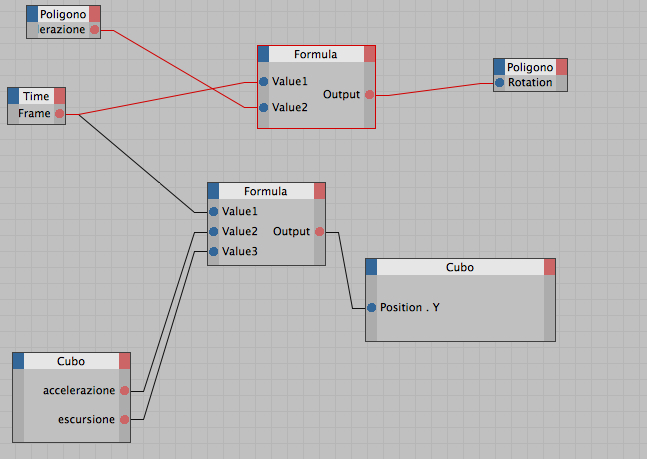Click blue corner of Poligono node with Rotation port
This screenshot has height=459, width=647.
coord(499,67)
